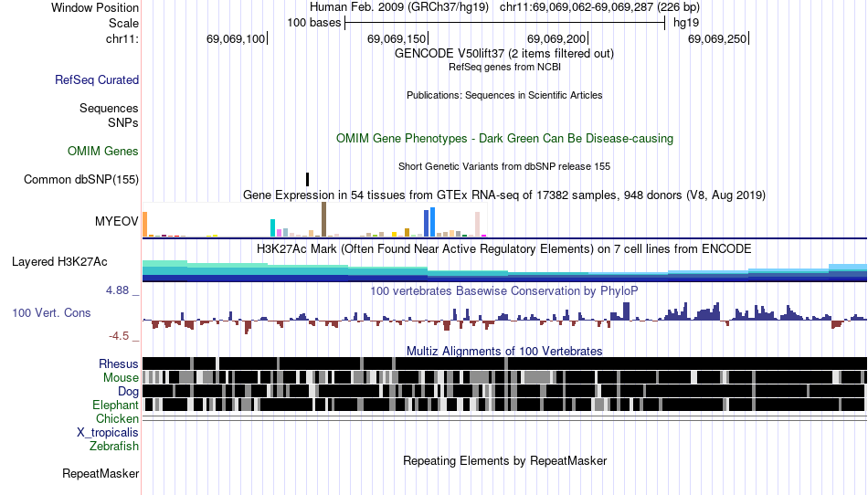
Task: Click Short Genetic Variants from dbSNP title
Action: click(x=504, y=166)
